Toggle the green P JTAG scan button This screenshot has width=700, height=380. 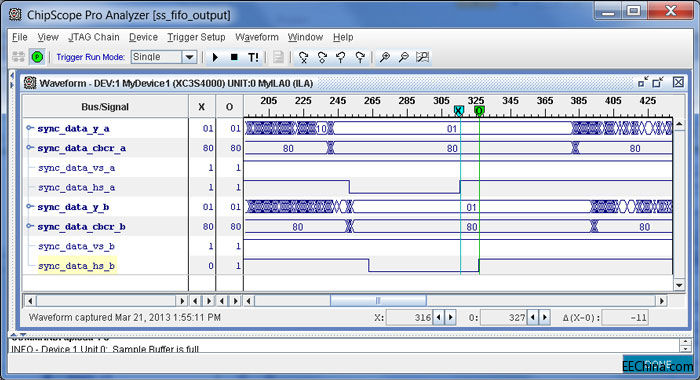click(x=37, y=57)
